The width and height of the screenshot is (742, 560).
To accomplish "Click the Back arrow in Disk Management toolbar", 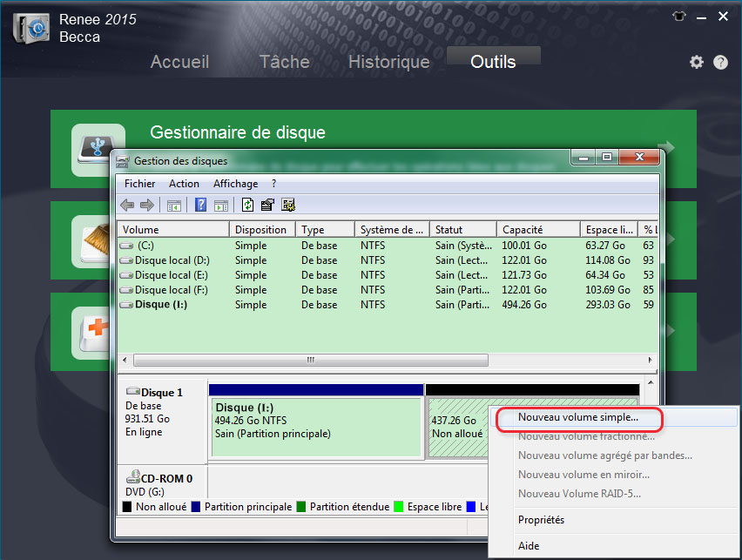I will pos(127,206).
